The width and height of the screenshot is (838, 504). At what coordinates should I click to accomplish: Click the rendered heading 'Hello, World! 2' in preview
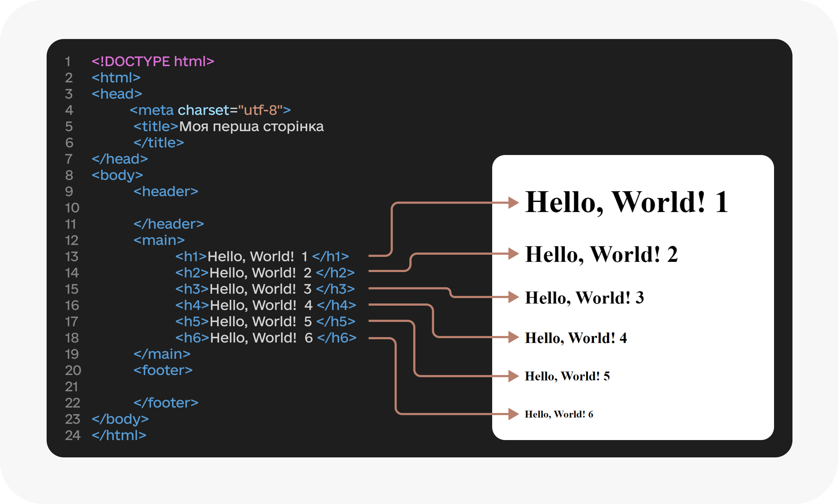click(x=601, y=254)
